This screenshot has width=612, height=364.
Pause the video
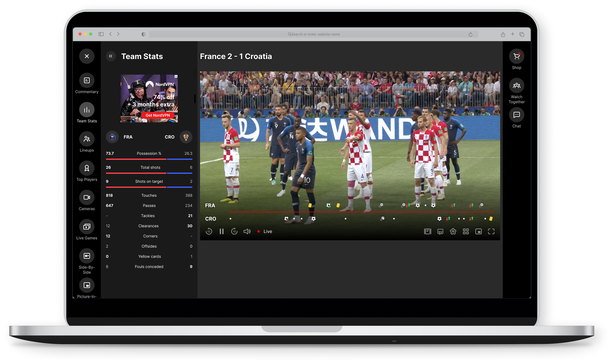point(221,231)
